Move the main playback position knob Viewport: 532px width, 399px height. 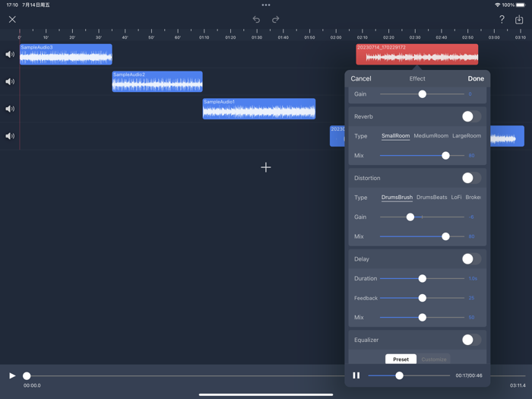[27, 375]
